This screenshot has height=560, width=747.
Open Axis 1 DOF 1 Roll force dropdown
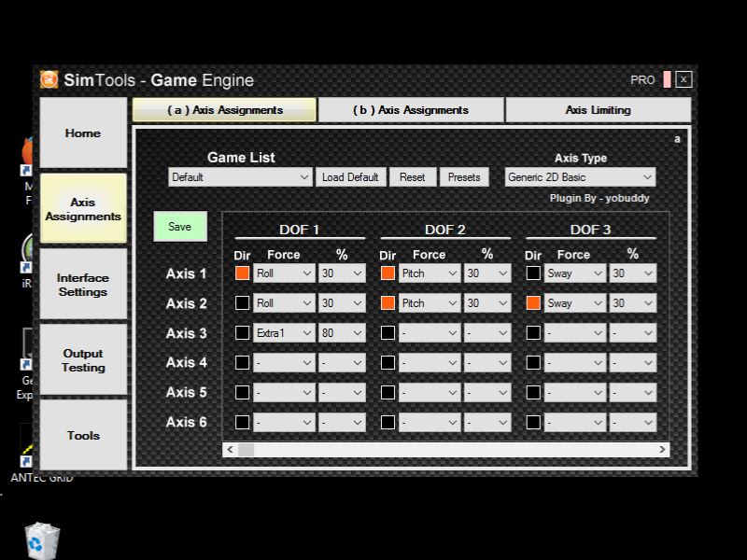click(284, 273)
